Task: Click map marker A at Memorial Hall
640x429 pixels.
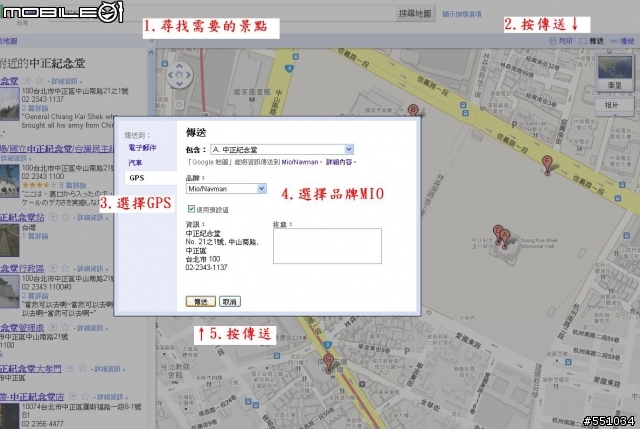Action: (505, 238)
